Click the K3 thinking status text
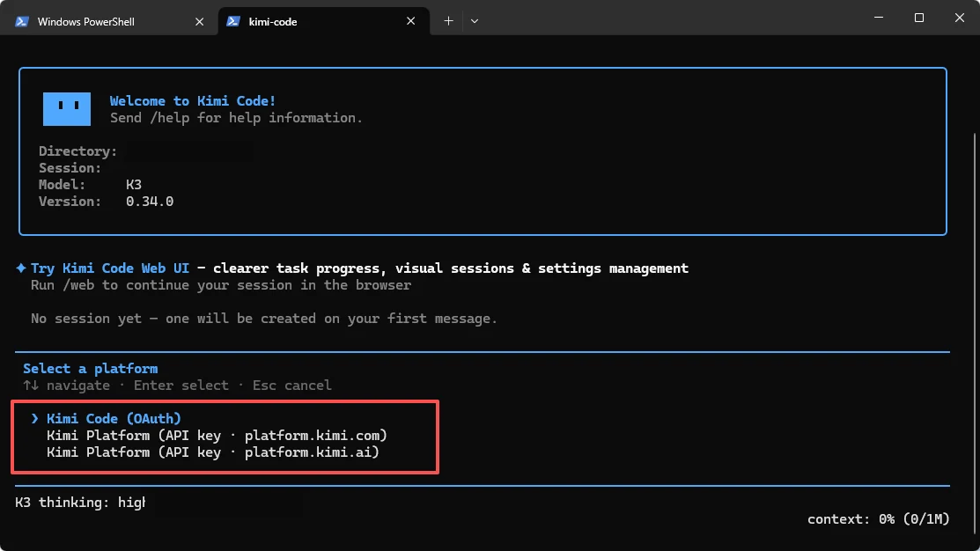This screenshot has width=980, height=551. [x=81, y=503]
